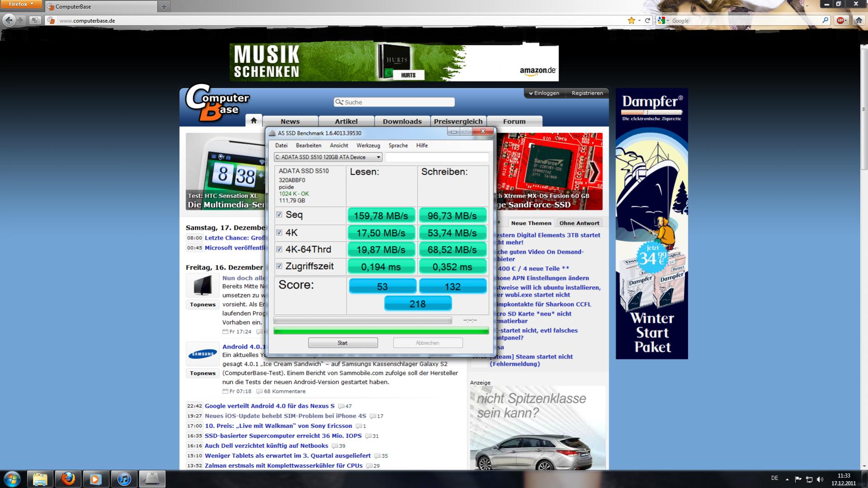
Task: Switch to the News tab
Action: pyautogui.click(x=290, y=121)
